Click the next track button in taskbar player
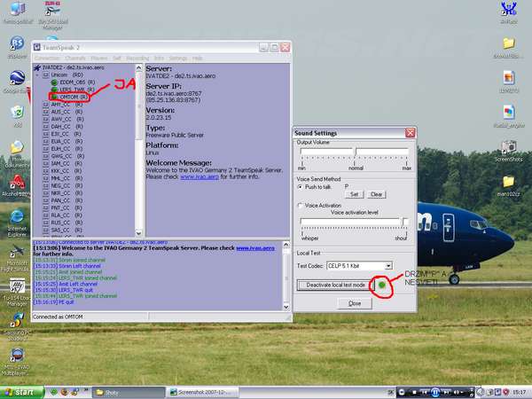Image resolution: width=532 pixels, height=399 pixels. [447, 393]
